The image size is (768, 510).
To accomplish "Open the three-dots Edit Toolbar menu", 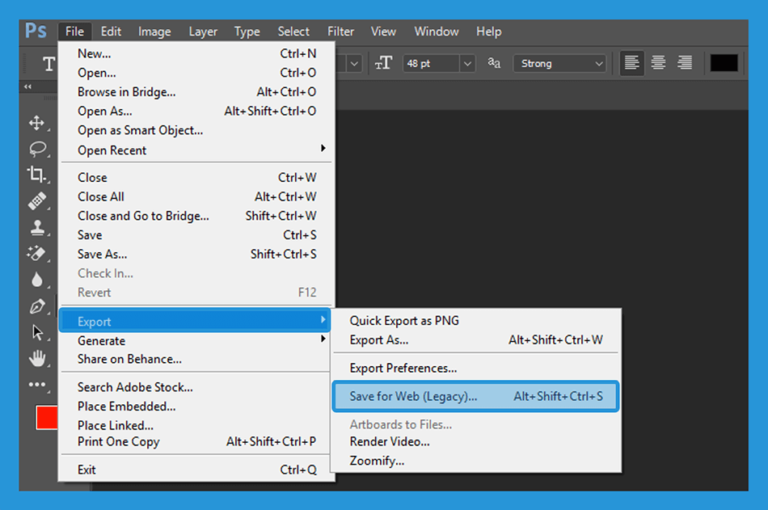I will [37, 385].
